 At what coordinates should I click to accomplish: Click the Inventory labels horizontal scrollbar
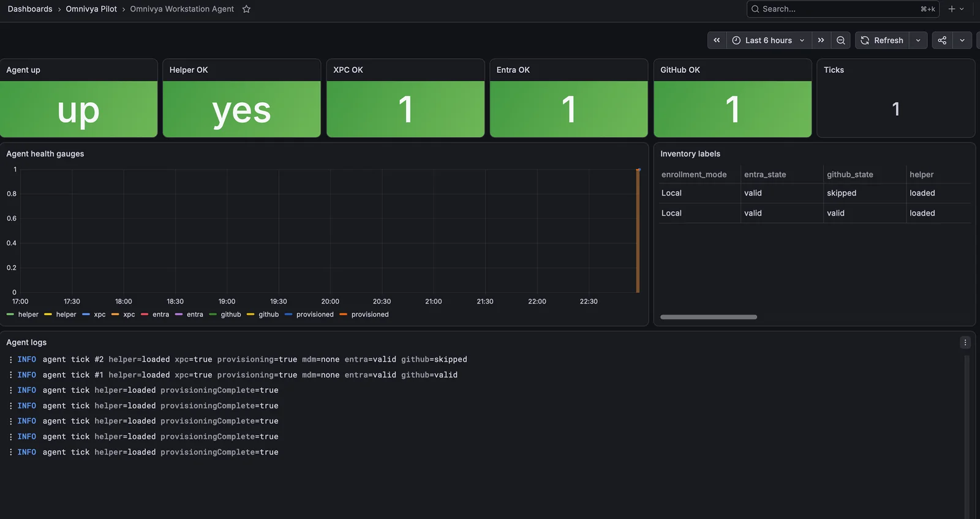click(709, 317)
